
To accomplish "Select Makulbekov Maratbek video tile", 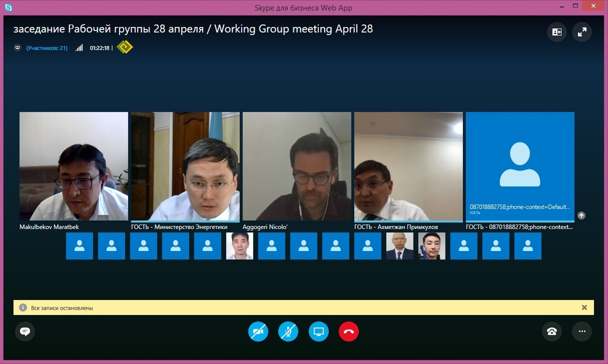I will (74, 166).
